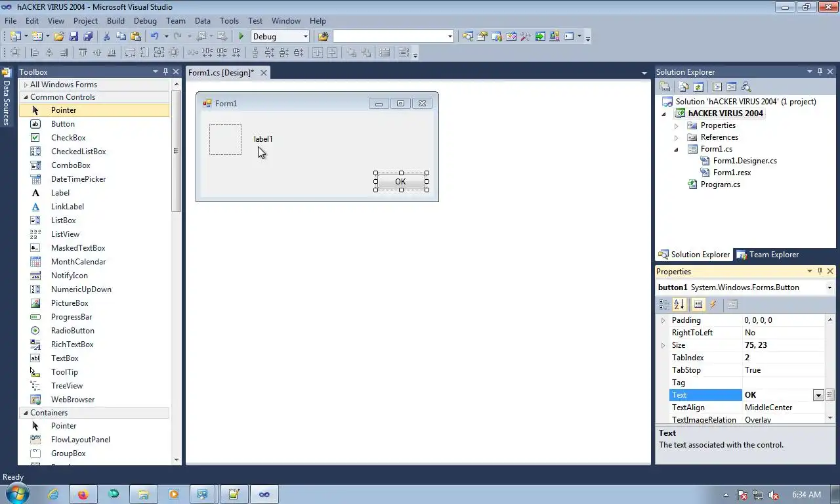The height and width of the screenshot is (504, 840).
Task: Open Form1.Designer.cs in Solution Explorer
Action: pos(745,161)
